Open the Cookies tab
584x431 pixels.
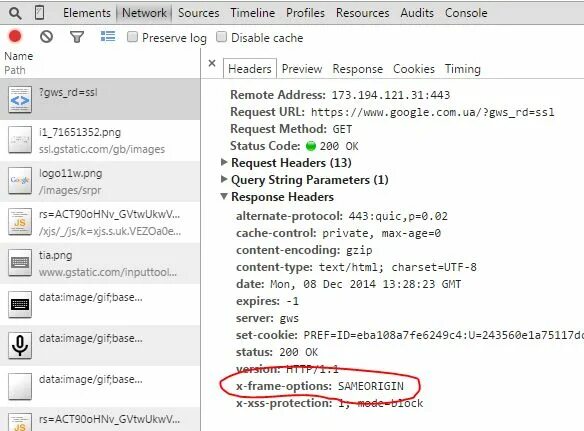414,69
